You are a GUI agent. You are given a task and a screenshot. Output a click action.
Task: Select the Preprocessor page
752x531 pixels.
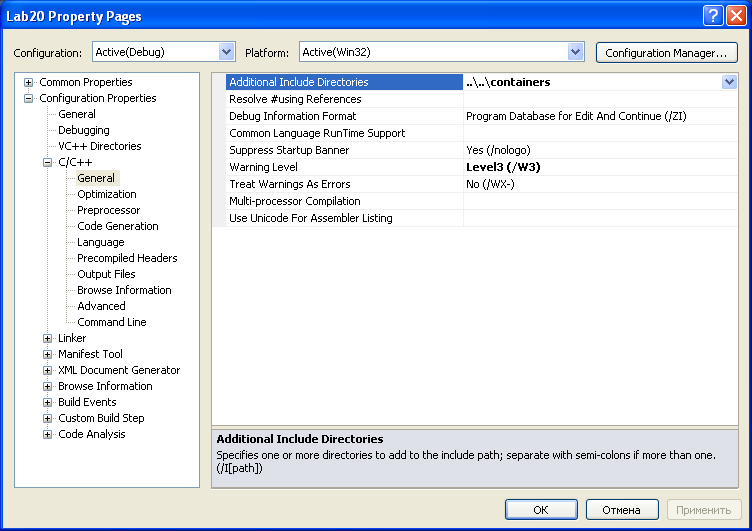[108, 210]
